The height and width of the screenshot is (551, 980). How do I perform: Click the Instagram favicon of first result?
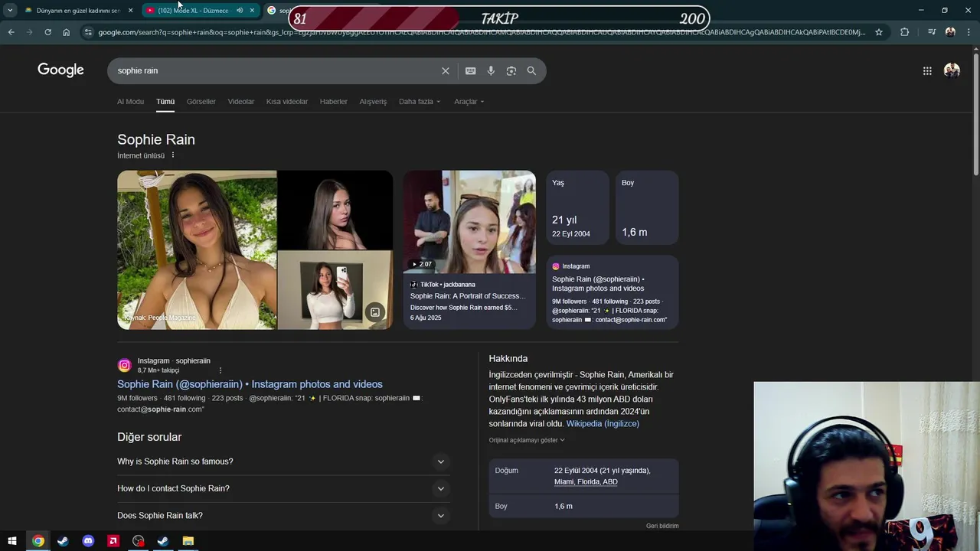click(x=124, y=366)
